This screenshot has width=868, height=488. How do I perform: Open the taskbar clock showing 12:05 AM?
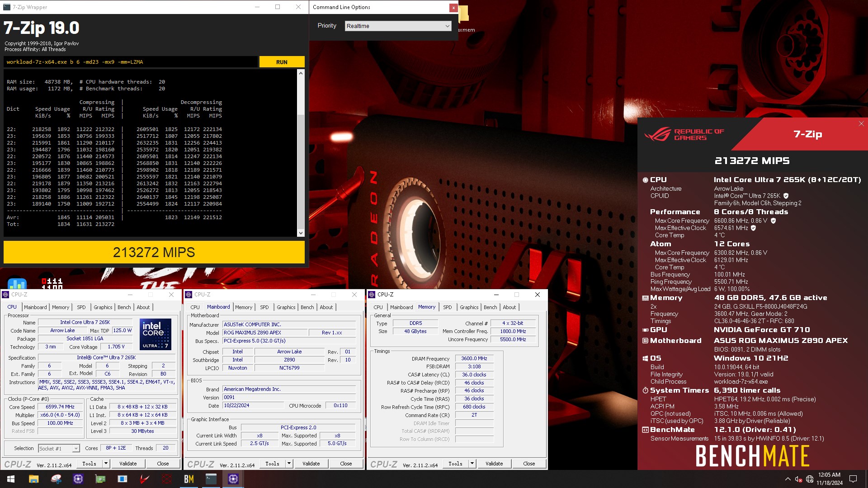pos(829,479)
